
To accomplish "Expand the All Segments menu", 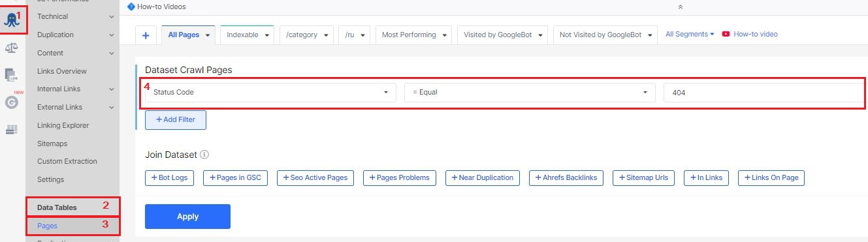I will tap(690, 34).
